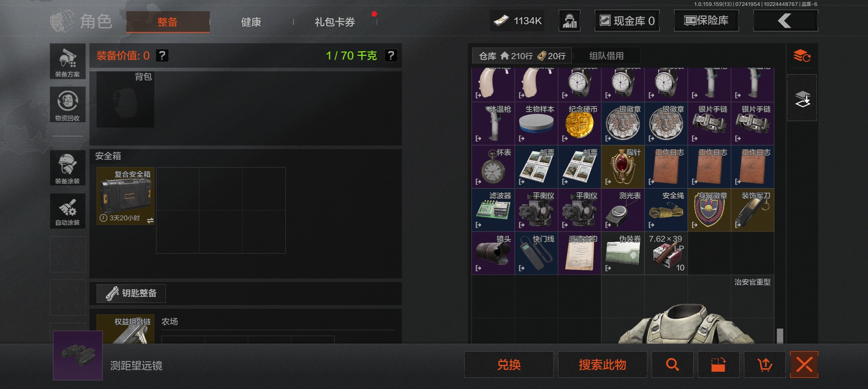Open the 物资回收 recycle icon
868x389 pixels.
tap(68, 104)
